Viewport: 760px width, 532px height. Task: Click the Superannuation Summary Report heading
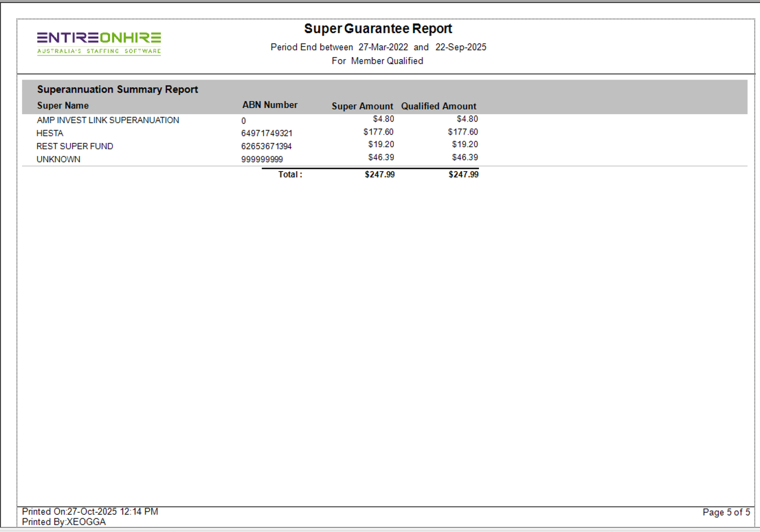click(x=118, y=89)
